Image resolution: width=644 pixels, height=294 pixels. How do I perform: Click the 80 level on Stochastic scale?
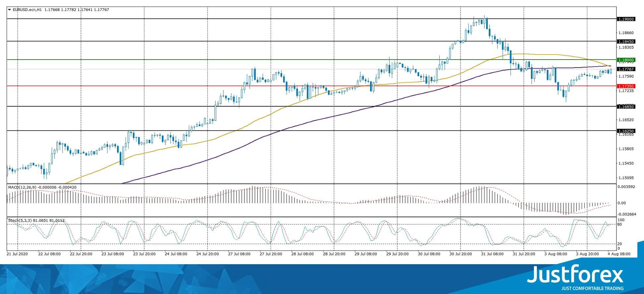click(x=620, y=224)
